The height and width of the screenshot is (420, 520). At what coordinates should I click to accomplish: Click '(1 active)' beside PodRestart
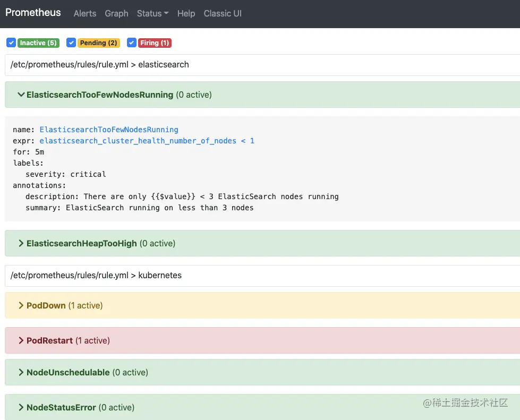[92, 340]
